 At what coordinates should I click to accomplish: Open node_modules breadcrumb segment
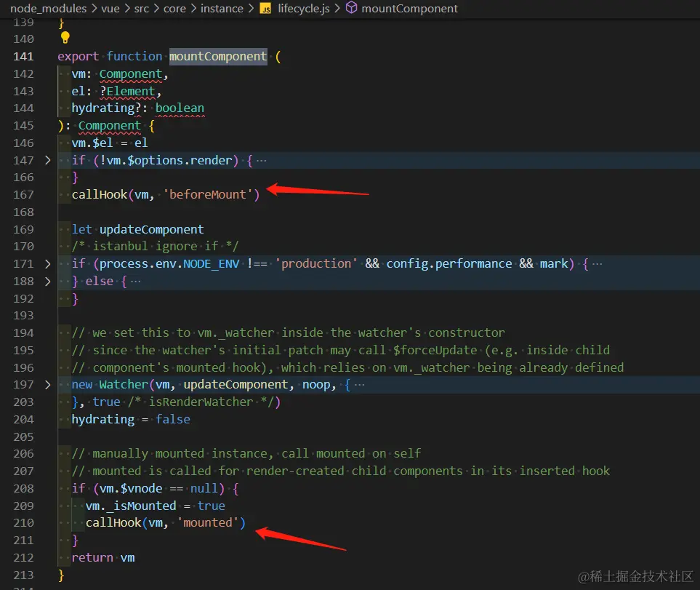[x=48, y=9]
